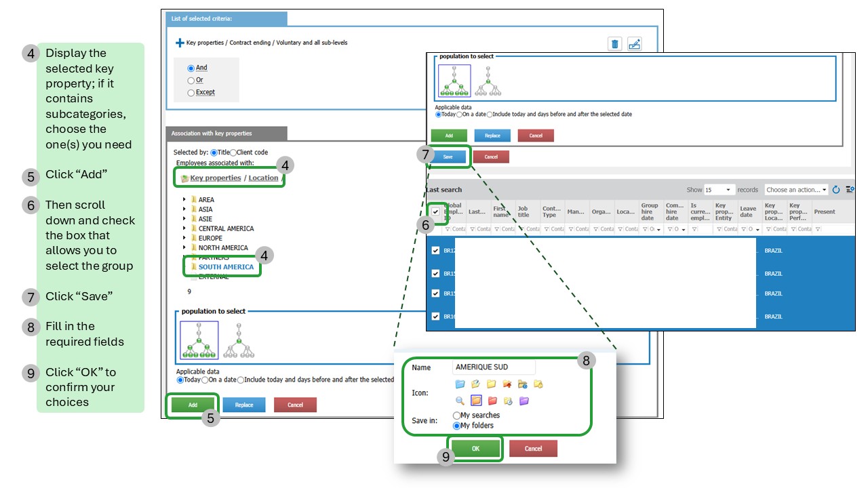Select the "My searches" radio option
Image resolution: width=868 pixels, height=488 pixels.
pyautogui.click(x=456, y=415)
